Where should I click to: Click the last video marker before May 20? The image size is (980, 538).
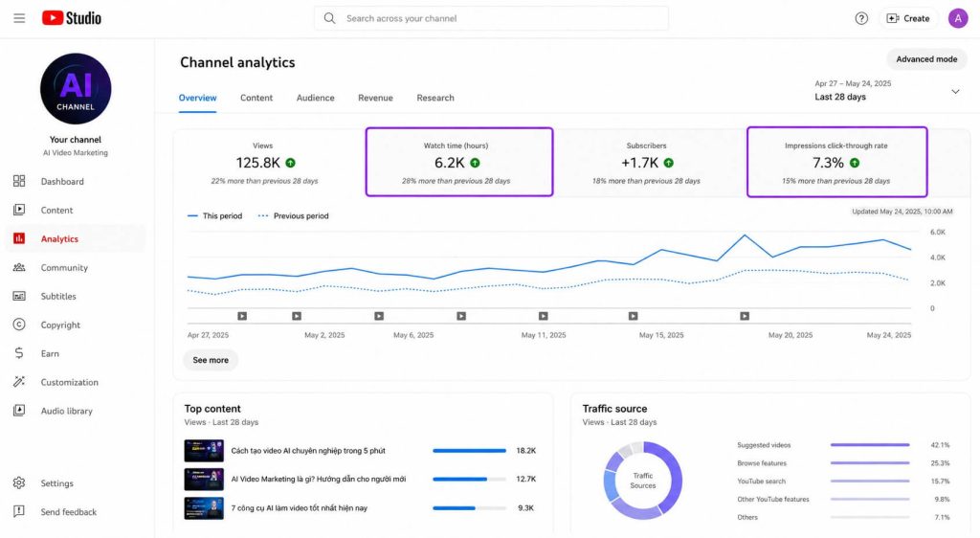(745, 316)
